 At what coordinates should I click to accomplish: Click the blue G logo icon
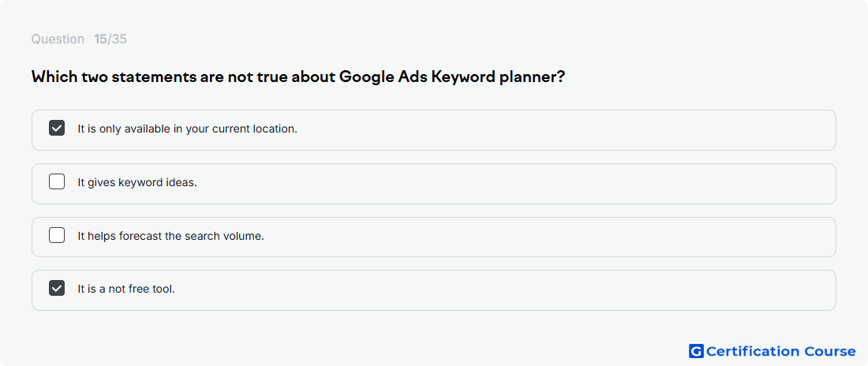pos(696,351)
